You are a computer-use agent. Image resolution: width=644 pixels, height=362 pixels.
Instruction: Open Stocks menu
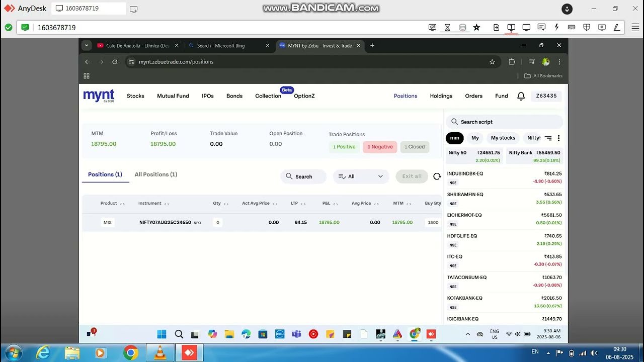[135, 96]
